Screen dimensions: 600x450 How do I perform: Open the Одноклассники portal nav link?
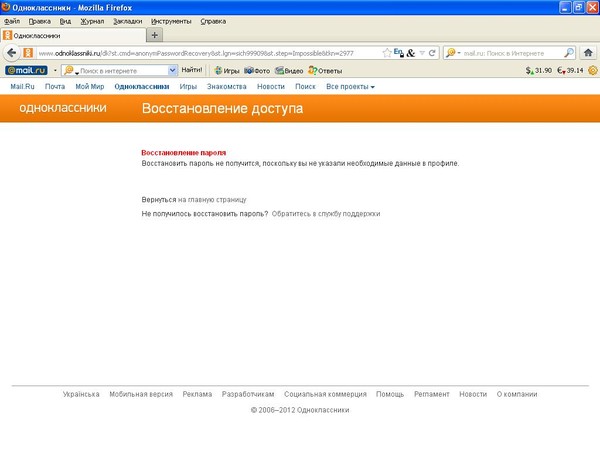pyautogui.click(x=142, y=86)
